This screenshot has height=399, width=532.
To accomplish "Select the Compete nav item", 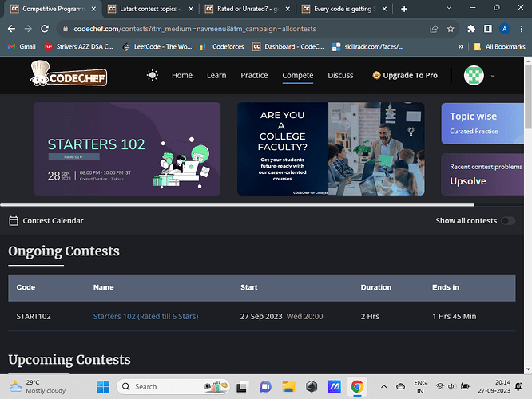I will [x=298, y=75].
